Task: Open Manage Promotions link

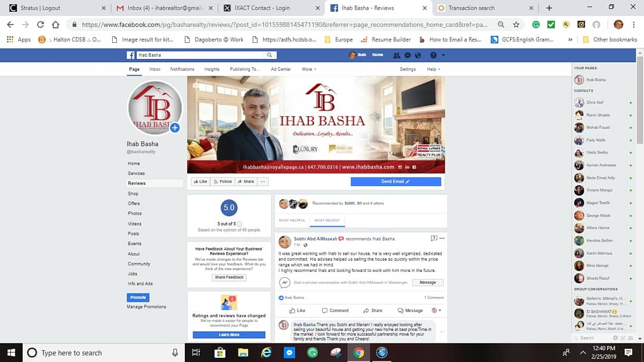Action: coord(147,307)
